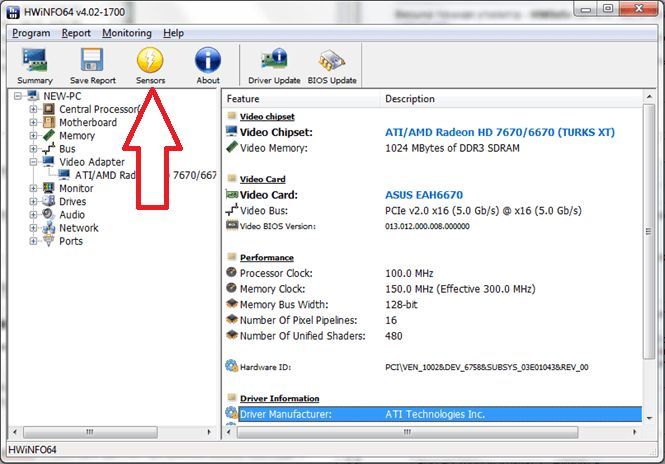The height and width of the screenshot is (464, 665).
Task: Open the Program menu
Action: (31, 33)
